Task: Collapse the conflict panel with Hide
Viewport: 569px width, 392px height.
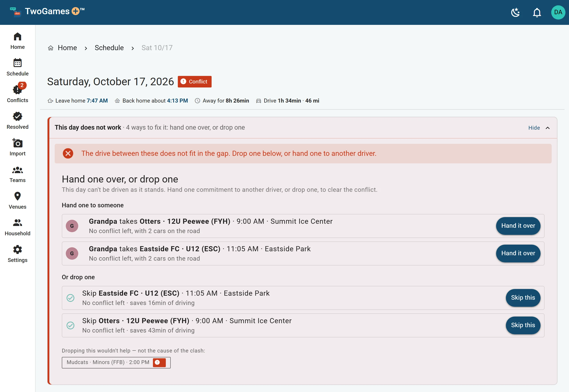Action: (534, 128)
